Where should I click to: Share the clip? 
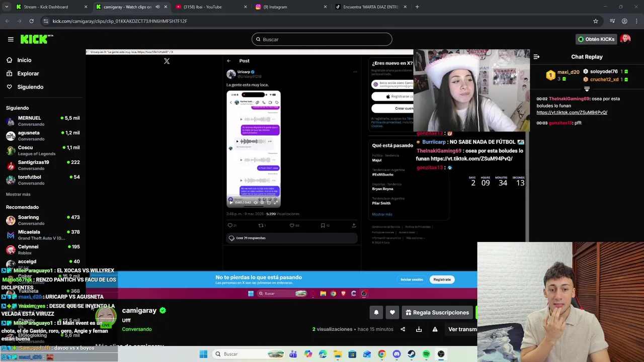403,329
